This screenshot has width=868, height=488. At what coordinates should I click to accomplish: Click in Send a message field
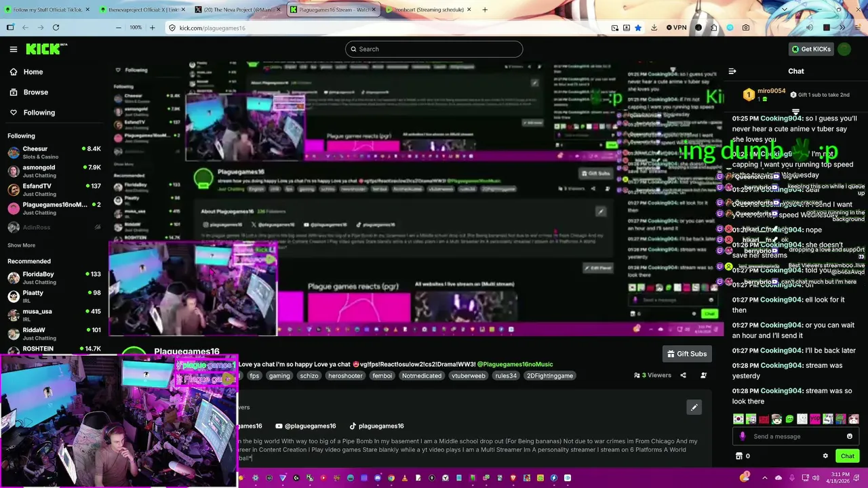point(794,436)
